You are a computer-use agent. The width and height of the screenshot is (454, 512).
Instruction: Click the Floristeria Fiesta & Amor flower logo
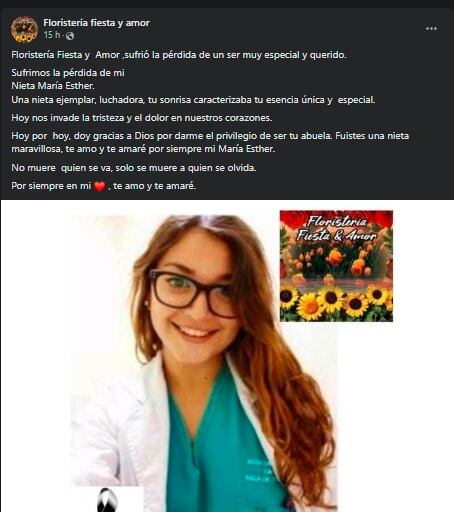pyautogui.click(x=336, y=266)
